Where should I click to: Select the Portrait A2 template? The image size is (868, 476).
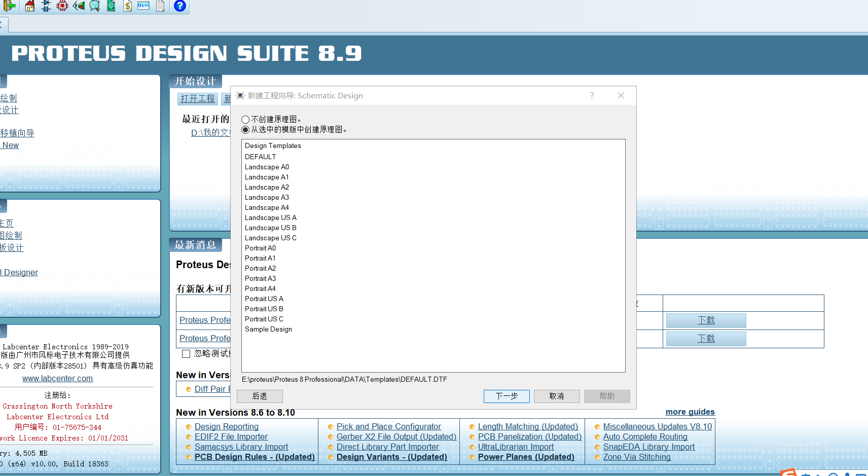[260, 268]
